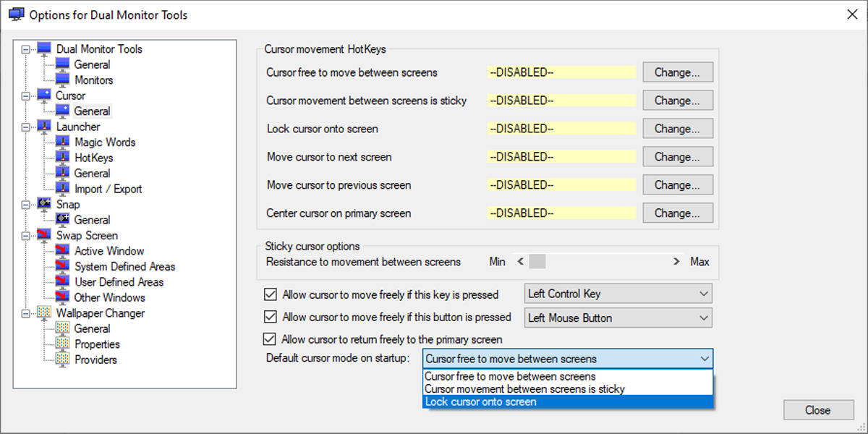
Task: Click the resistance slider thumb
Action: coord(537,261)
